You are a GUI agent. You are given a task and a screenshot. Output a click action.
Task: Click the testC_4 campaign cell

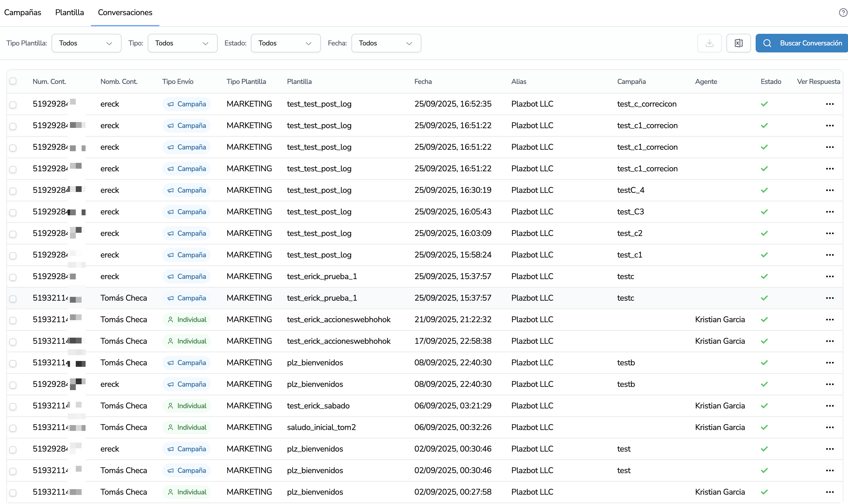click(631, 190)
